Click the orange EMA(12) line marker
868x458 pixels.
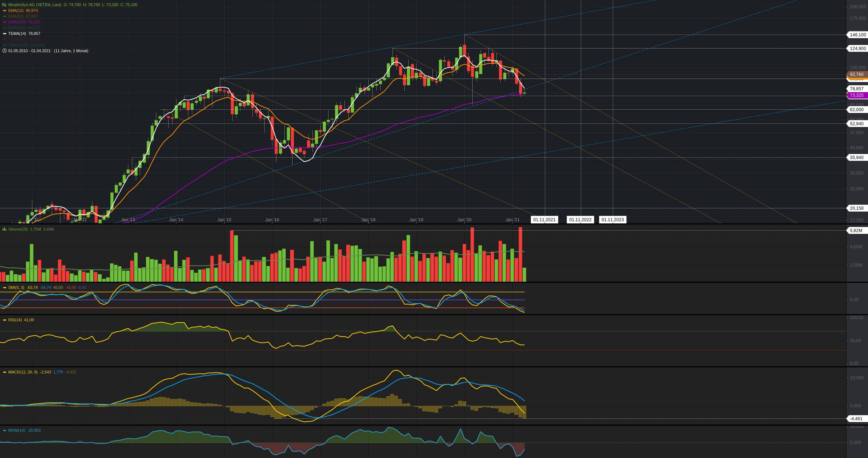click(5, 10)
